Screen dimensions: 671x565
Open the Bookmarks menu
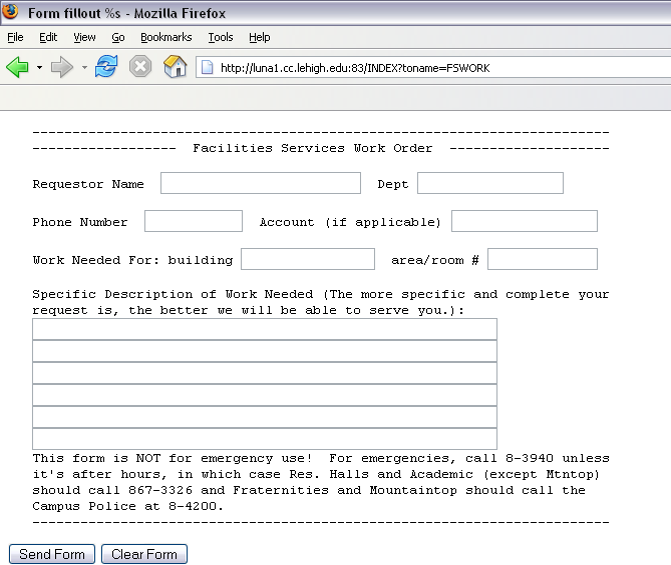(x=166, y=38)
